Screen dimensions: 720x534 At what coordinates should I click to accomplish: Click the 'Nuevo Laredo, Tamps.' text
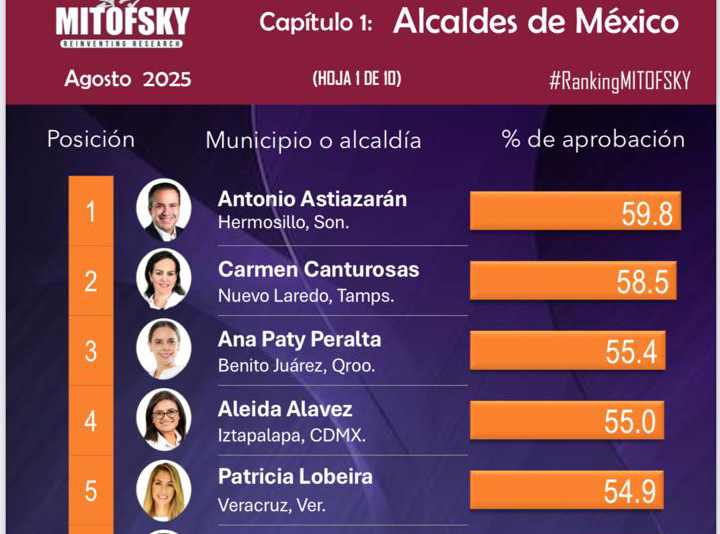click(306, 296)
